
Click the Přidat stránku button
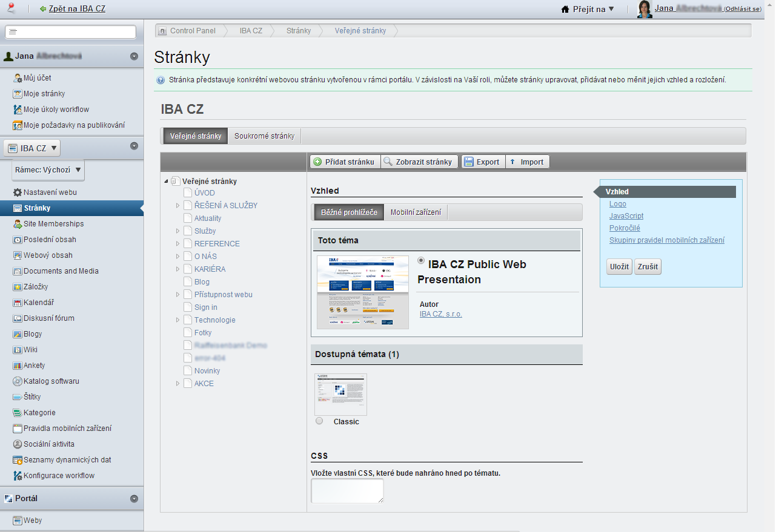tap(345, 162)
